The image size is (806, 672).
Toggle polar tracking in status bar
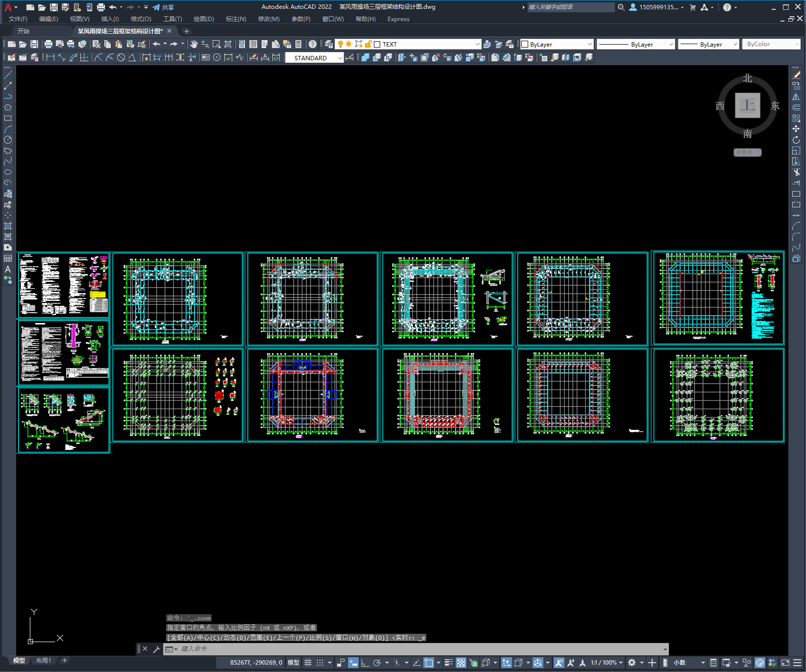(x=377, y=663)
